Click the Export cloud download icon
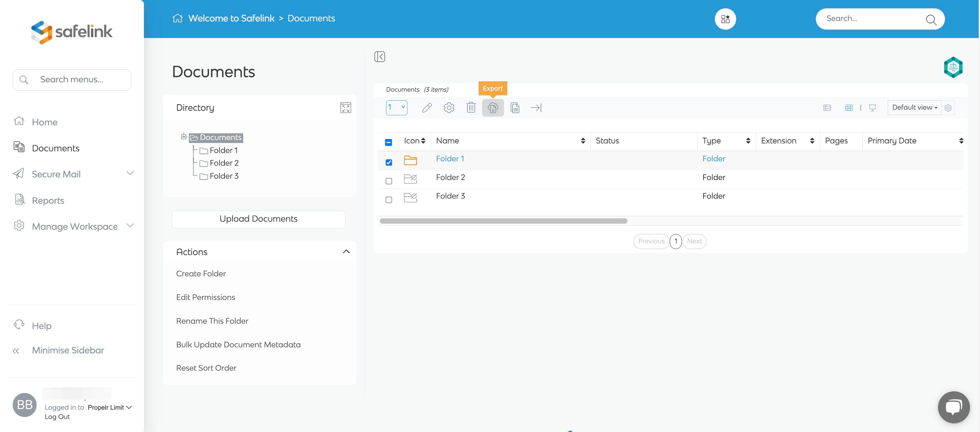The image size is (980, 432). (493, 108)
